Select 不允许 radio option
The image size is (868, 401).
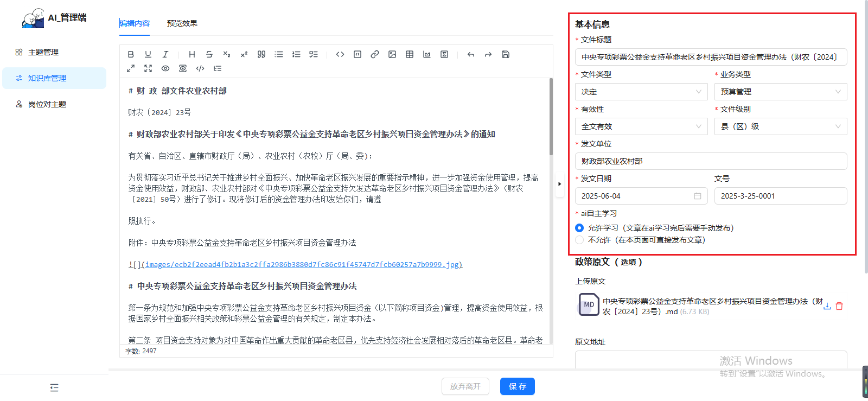(579, 240)
